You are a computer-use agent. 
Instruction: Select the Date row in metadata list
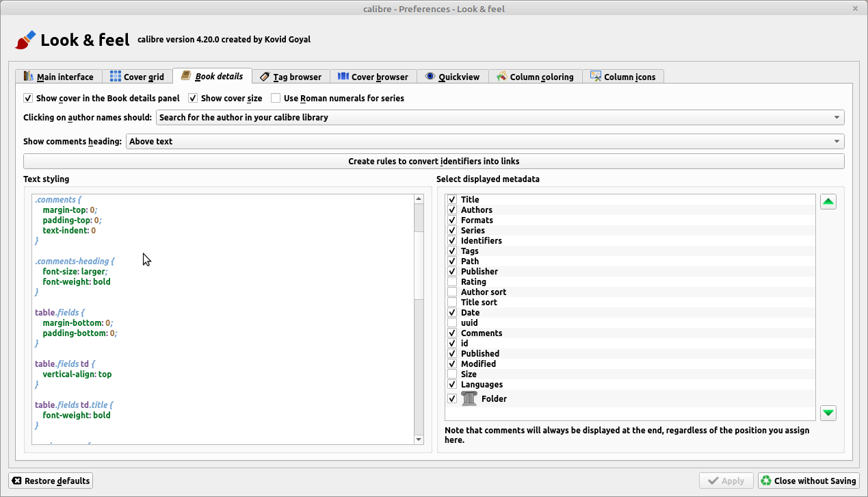(x=630, y=313)
